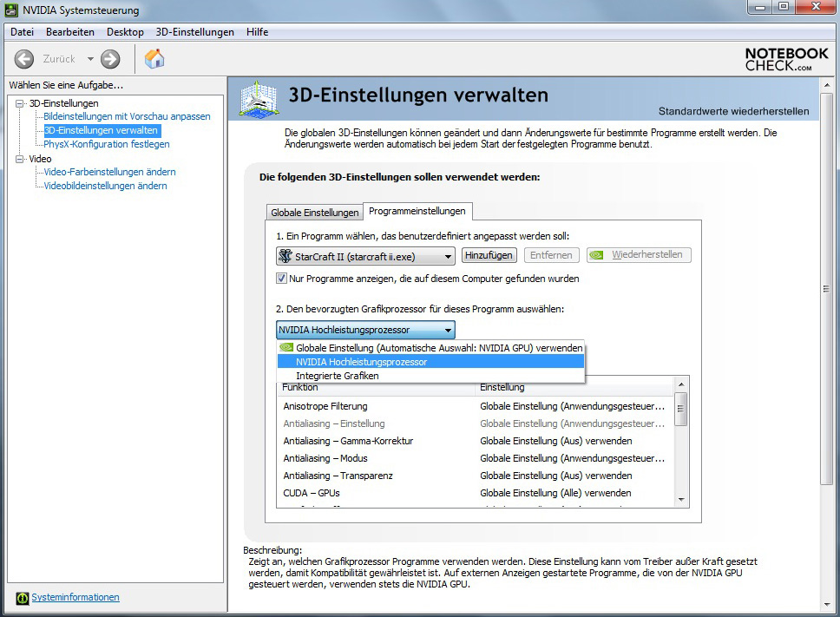Open the Datei menu
The image size is (840, 617).
pyautogui.click(x=22, y=32)
